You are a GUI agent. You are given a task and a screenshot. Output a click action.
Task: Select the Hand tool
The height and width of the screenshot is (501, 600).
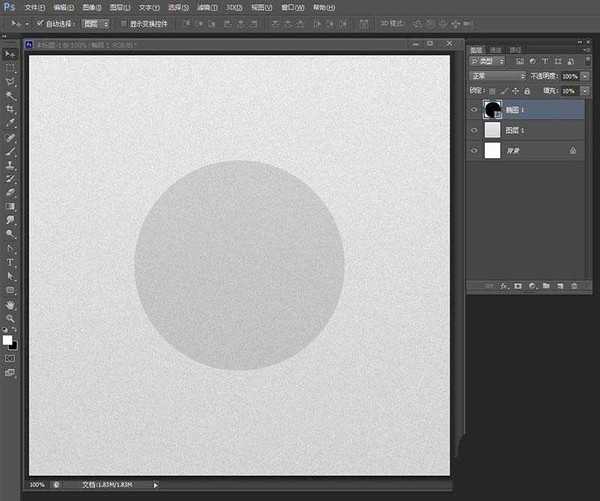(x=11, y=304)
